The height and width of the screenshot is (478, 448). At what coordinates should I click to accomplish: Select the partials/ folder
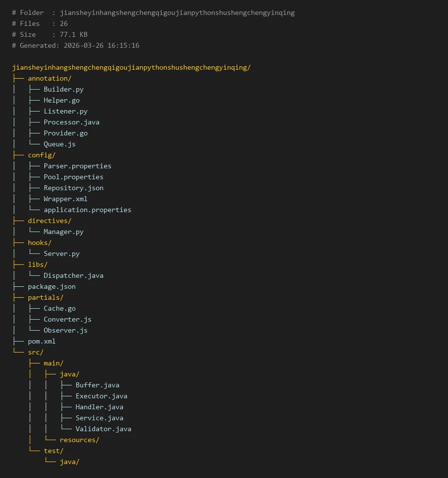tap(45, 297)
